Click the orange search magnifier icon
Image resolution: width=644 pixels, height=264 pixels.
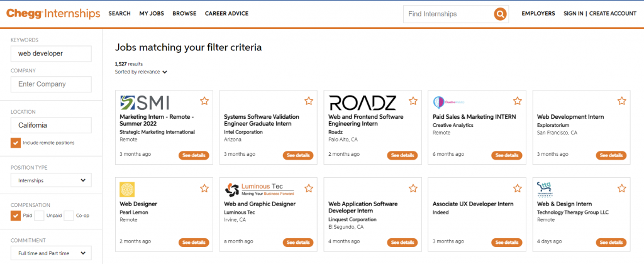pyautogui.click(x=500, y=14)
